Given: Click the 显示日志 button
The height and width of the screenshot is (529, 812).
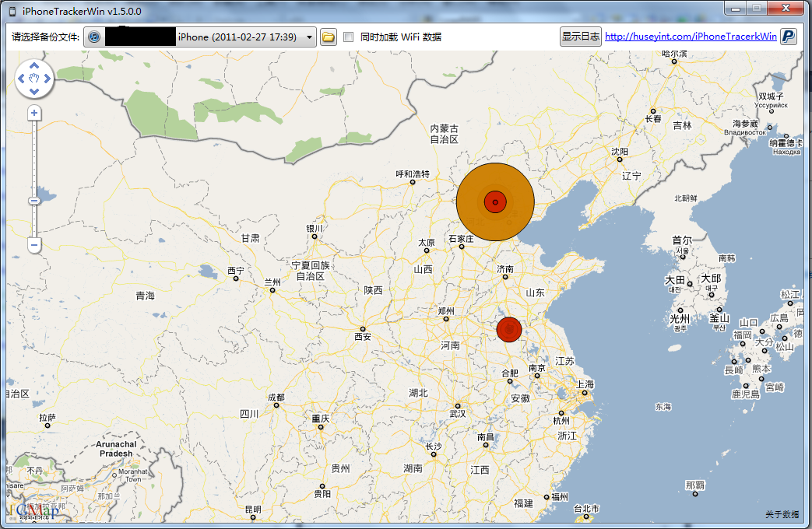Looking at the screenshot, I should 581,37.
